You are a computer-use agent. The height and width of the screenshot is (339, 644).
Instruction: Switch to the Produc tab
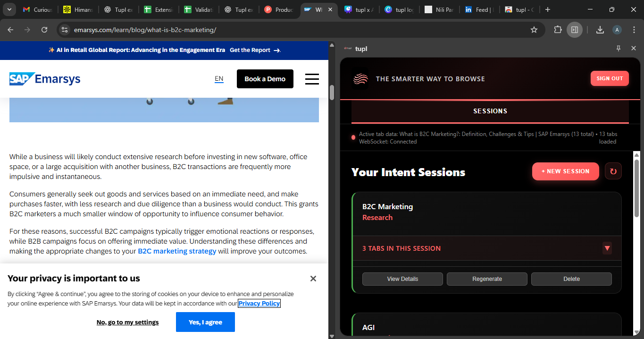pos(280,9)
